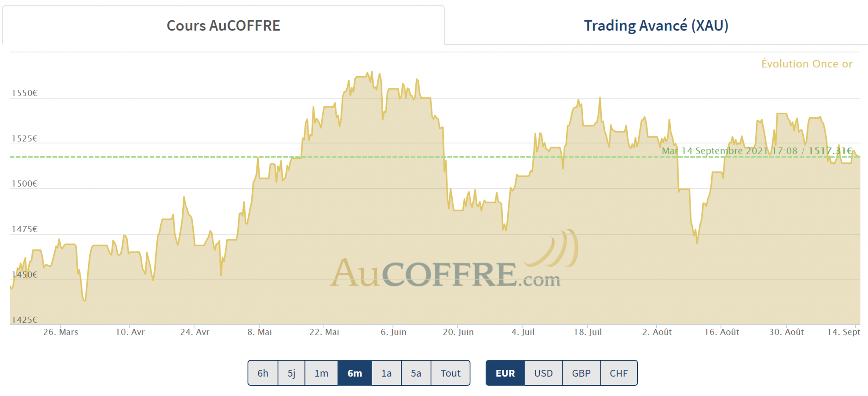Screen dimensions: 868x396
Task: Switch currency to EUR
Action: [x=505, y=373]
